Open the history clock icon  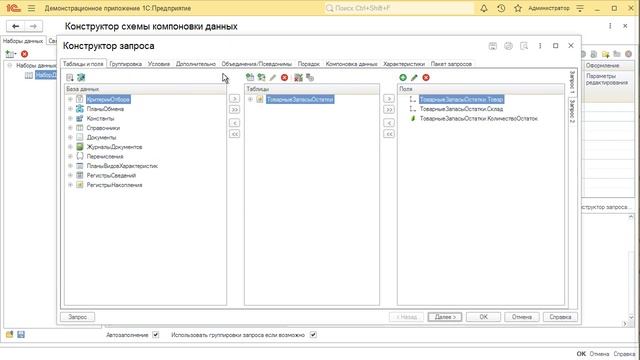point(501,8)
